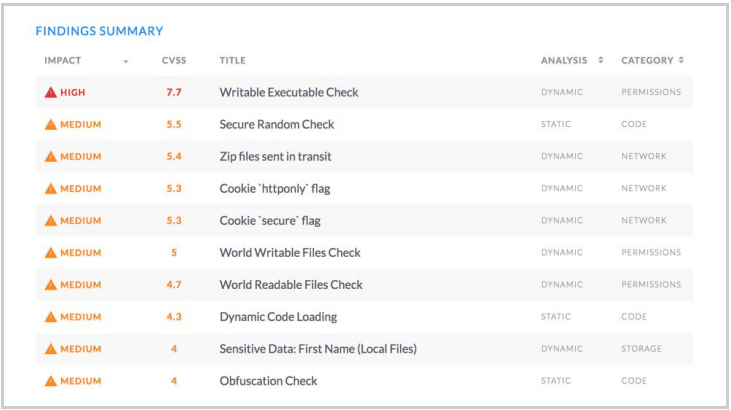Sort findings using Category column arrows

(x=681, y=60)
